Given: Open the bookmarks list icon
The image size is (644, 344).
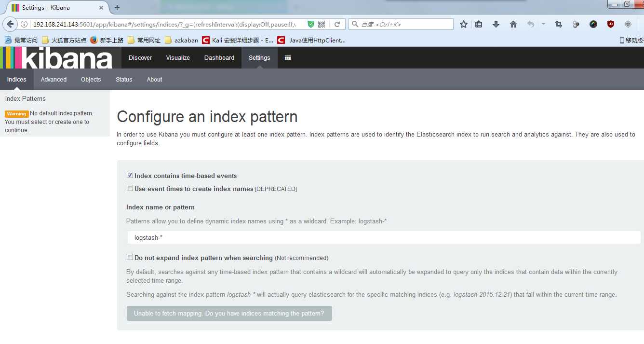Looking at the screenshot, I should click(x=479, y=24).
